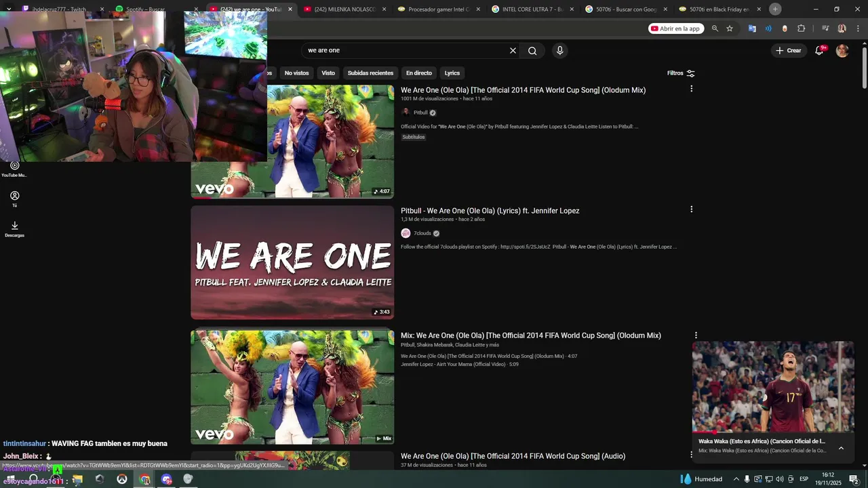Screen dimensions: 868x488
Task: Open the orange mouse extension icon
Action: click(x=785, y=28)
